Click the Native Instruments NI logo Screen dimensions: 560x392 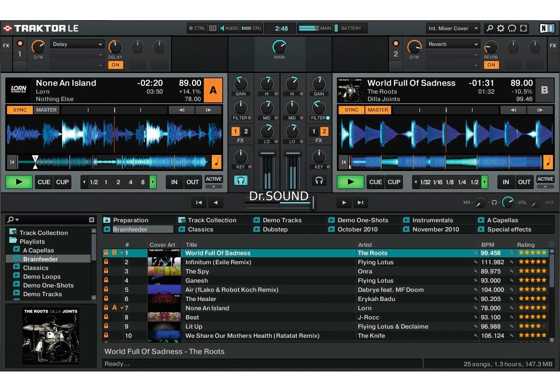547,28
